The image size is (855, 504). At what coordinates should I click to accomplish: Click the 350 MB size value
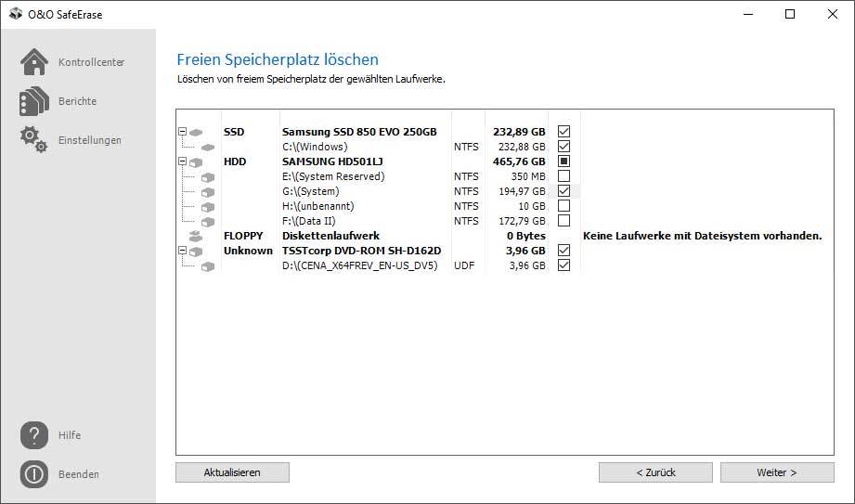tap(528, 176)
